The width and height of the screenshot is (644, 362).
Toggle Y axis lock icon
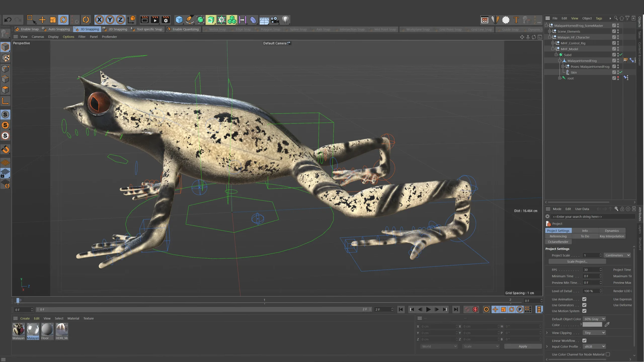click(x=110, y=20)
